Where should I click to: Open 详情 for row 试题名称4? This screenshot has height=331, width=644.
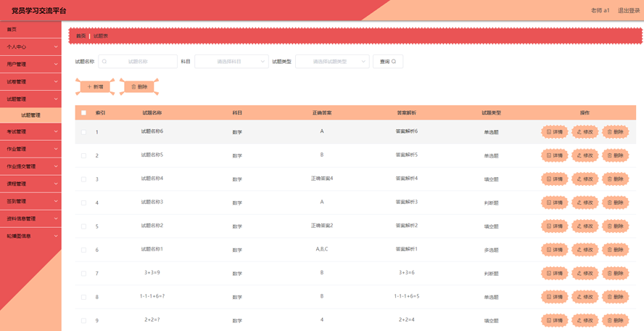[555, 179]
